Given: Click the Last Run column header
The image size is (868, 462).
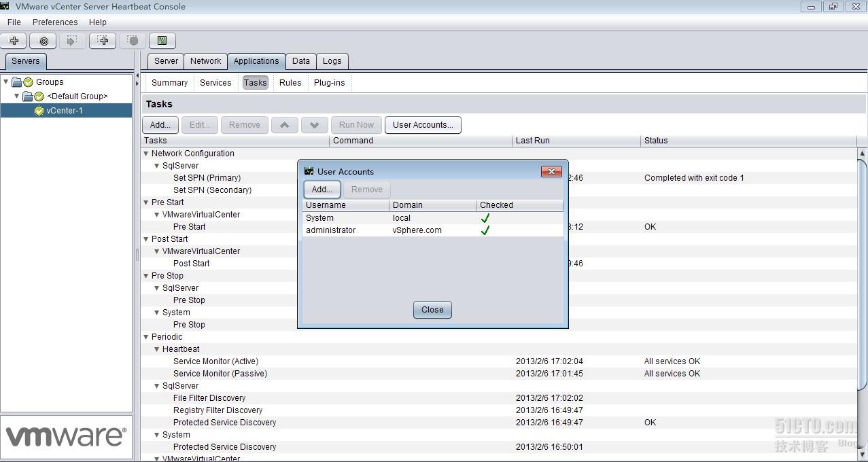Looking at the screenshot, I should (x=576, y=141).
